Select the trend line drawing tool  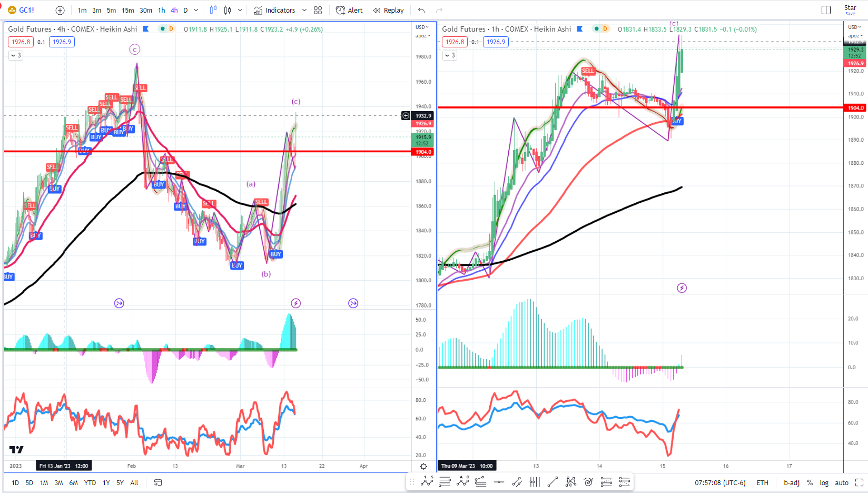(553, 482)
